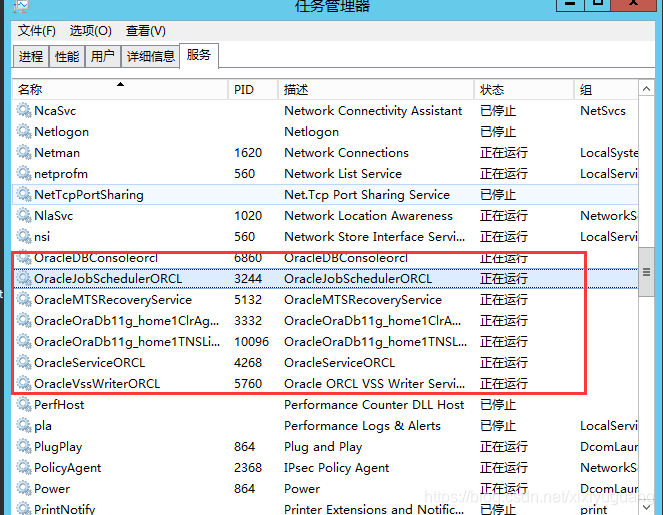
Task: Click the PrintNotify service gear icon
Action: pyautogui.click(x=24, y=508)
